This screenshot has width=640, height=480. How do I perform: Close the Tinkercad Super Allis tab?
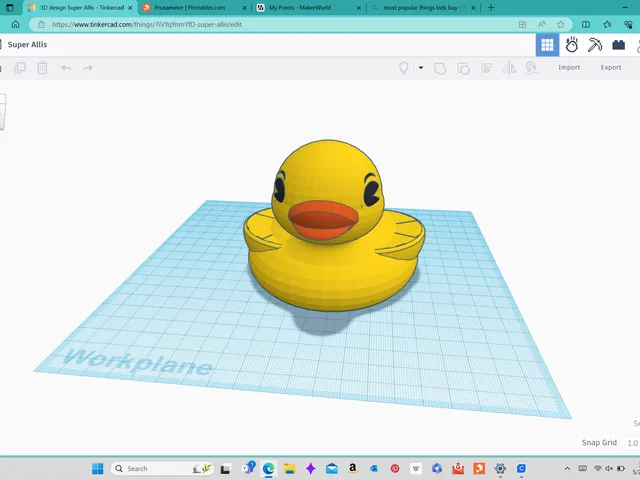tap(130, 8)
